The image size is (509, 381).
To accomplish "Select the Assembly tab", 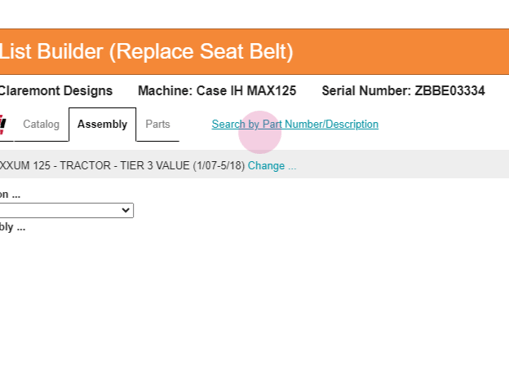I will 102,124.
